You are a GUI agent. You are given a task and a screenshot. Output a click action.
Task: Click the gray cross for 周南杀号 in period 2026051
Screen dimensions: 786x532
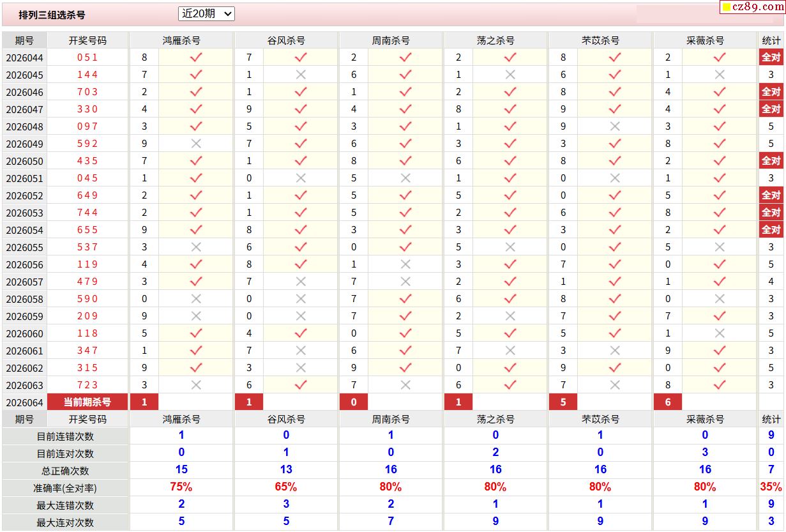tap(405, 178)
